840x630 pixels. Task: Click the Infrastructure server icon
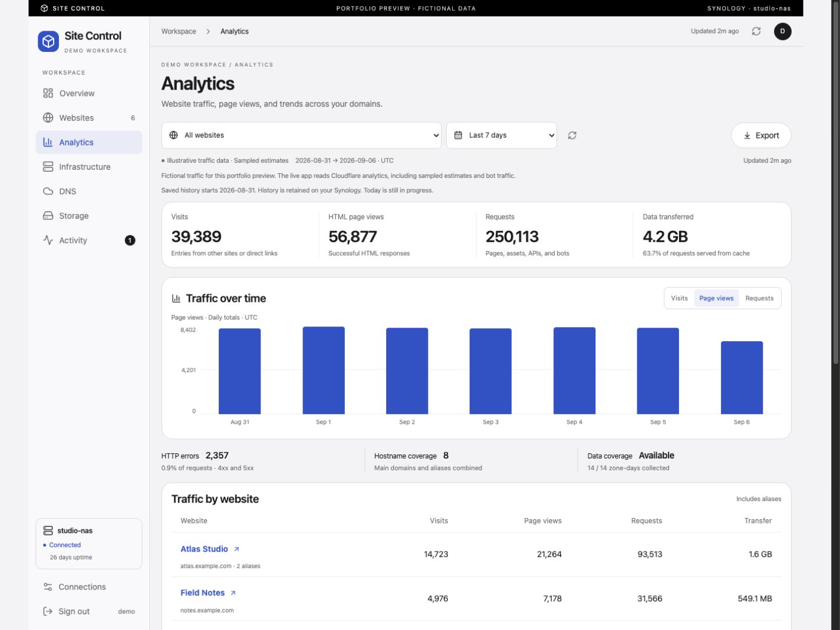pos(48,167)
